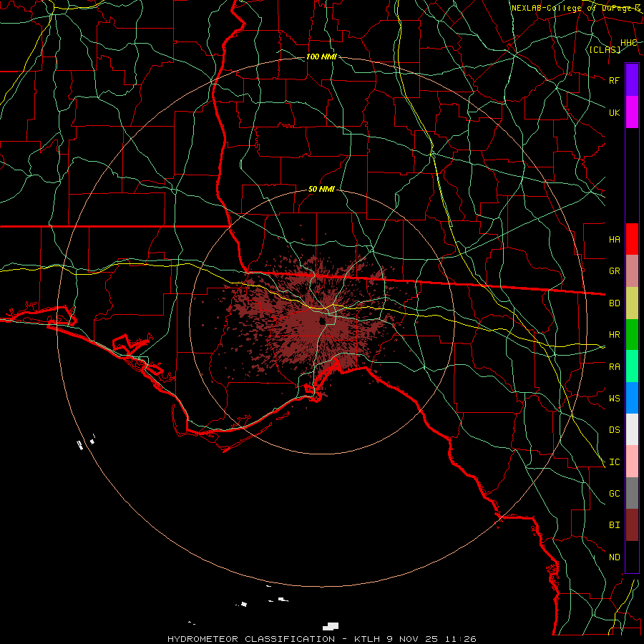The height and width of the screenshot is (644, 644).
Task: Click the GC gray legend swatch
Action: (632, 493)
